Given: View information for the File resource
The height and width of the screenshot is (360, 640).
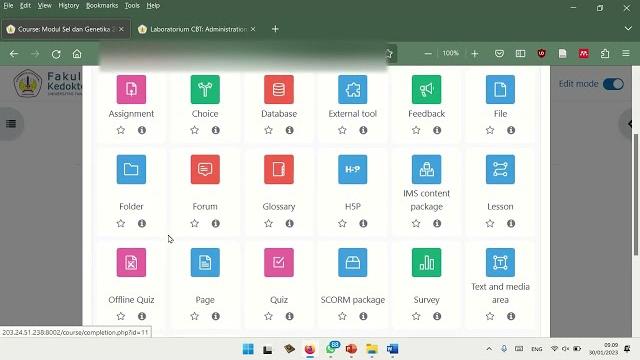Looking at the screenshot, I should 511,130.
